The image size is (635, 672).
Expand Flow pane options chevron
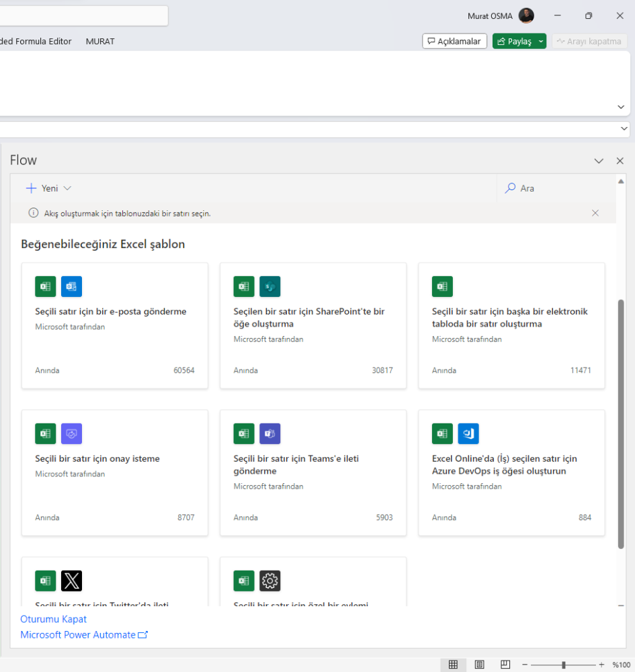(x=599, y=161)
